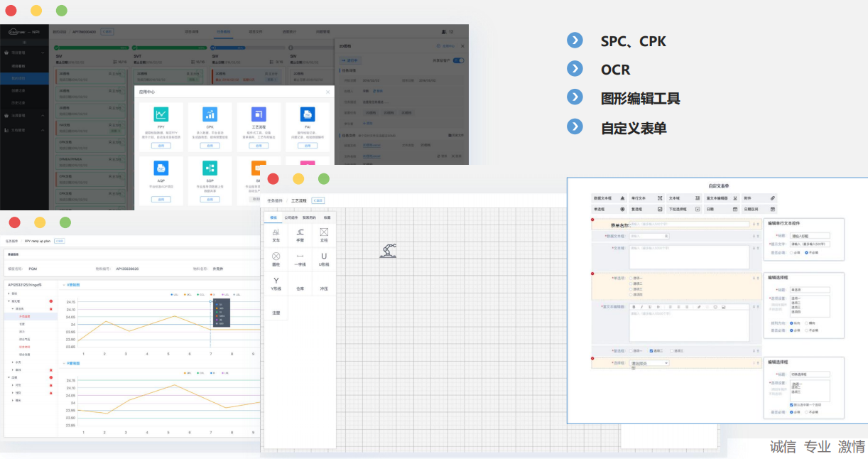The image size is (868, 459).
Task: Open the 请选择类型 dropdown in form
Action: pos(649,363)
